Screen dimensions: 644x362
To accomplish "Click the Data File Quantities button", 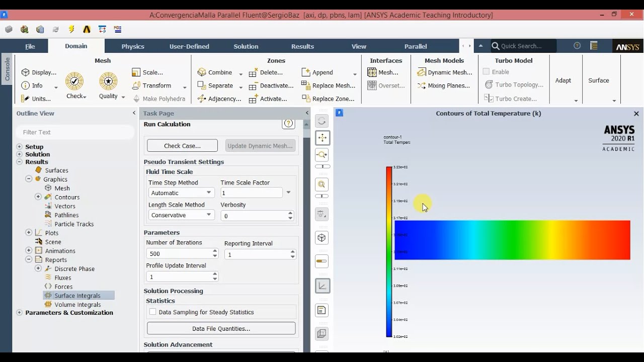I will pyautogui.click(x=221, y=329).
